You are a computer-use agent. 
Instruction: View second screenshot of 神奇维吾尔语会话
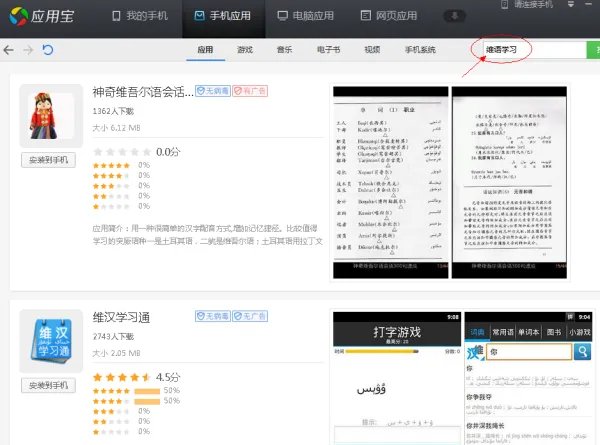click(x=509, y=183)
